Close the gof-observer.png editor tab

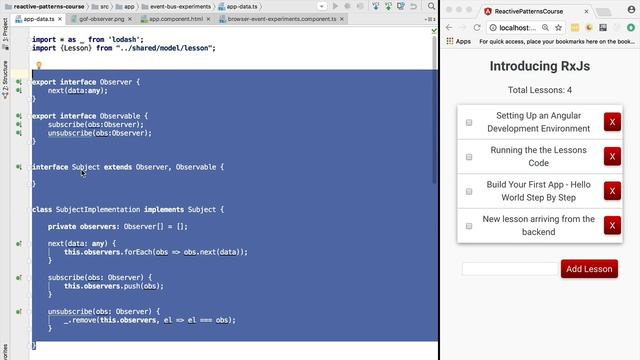[x=130, y=19]
